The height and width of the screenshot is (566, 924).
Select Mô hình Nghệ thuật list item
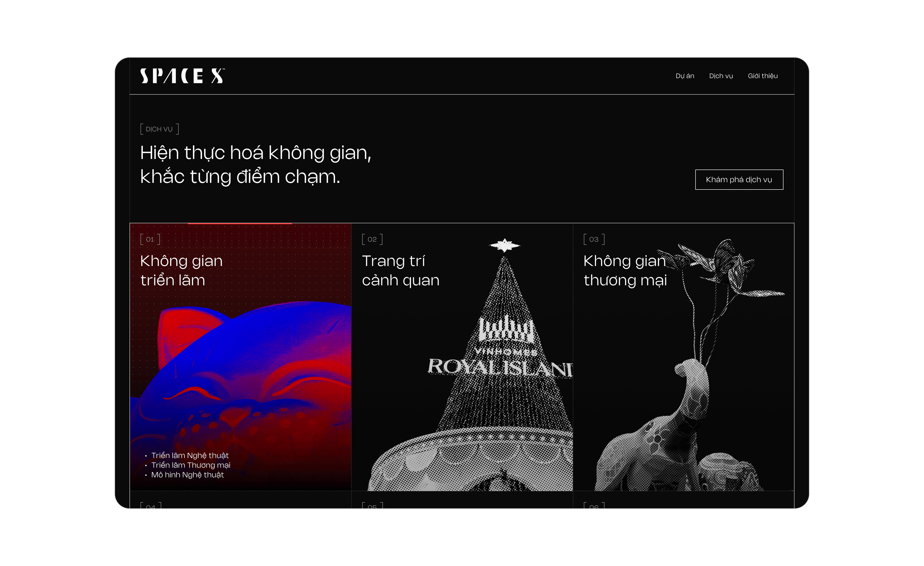pos(187,475)
